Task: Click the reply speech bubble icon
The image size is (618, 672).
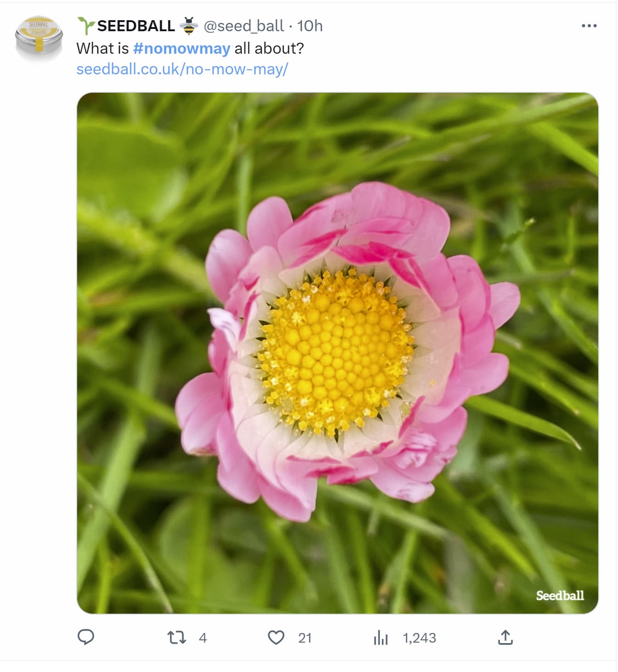Action: [86, 637]
